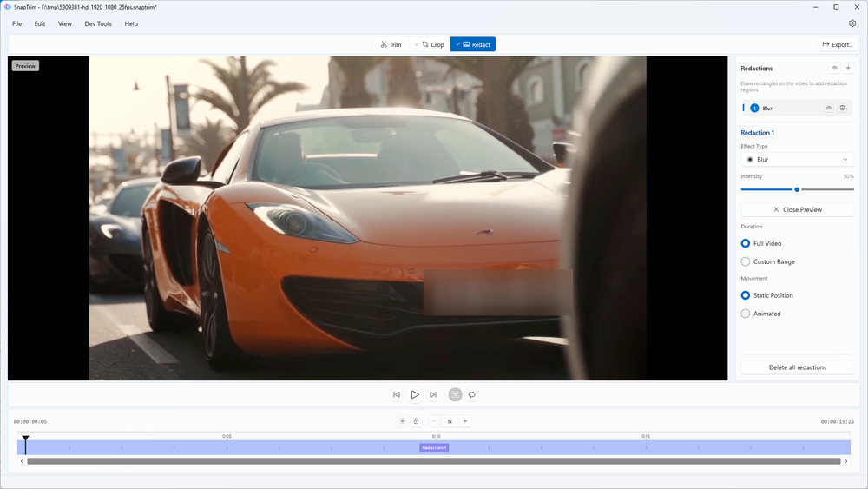Open the Effect Type dropdown showing Blur
This screenshot has width=868, height=489.
point(797,160)
